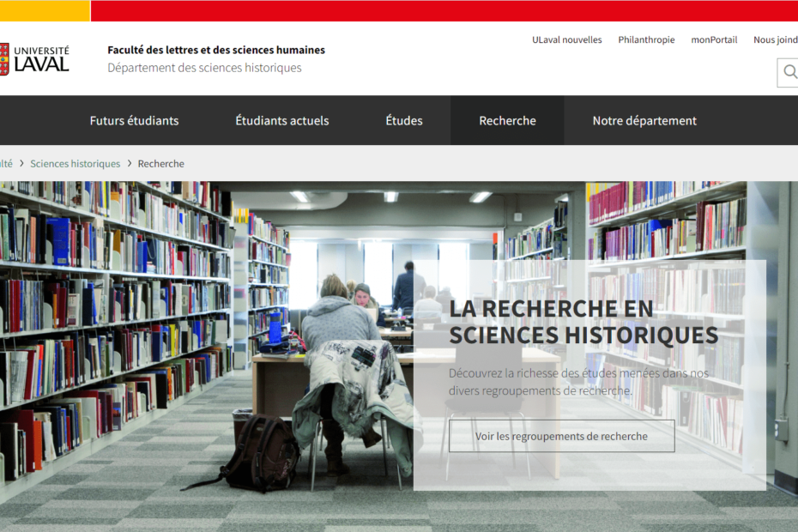The image size is (798, 532).
Task: Click the Nous joindre link
Action: pos(775,39)
